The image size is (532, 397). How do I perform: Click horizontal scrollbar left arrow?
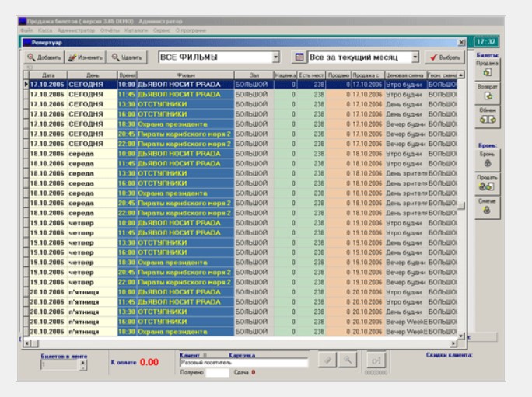[26, 343]
